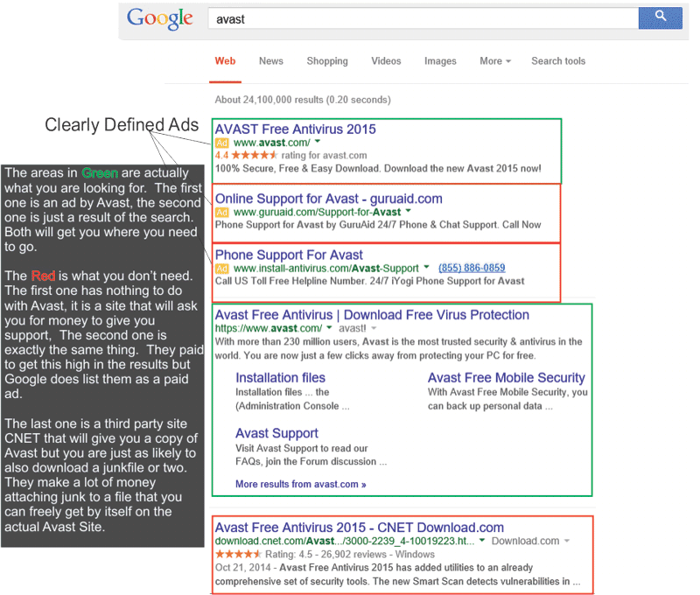
Task: Click the https://www.avast.com/ URL text
Action: [x=269, y=328]
